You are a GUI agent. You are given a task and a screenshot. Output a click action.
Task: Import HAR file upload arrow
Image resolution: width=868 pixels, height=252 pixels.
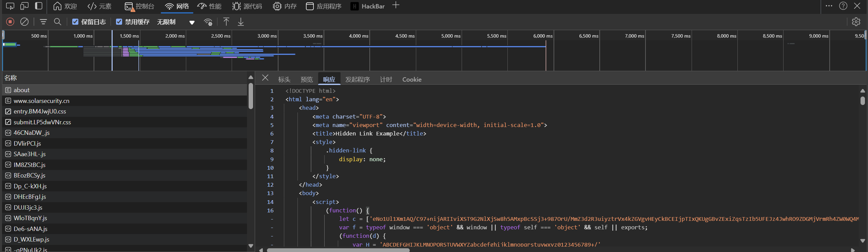click(226, 22)
